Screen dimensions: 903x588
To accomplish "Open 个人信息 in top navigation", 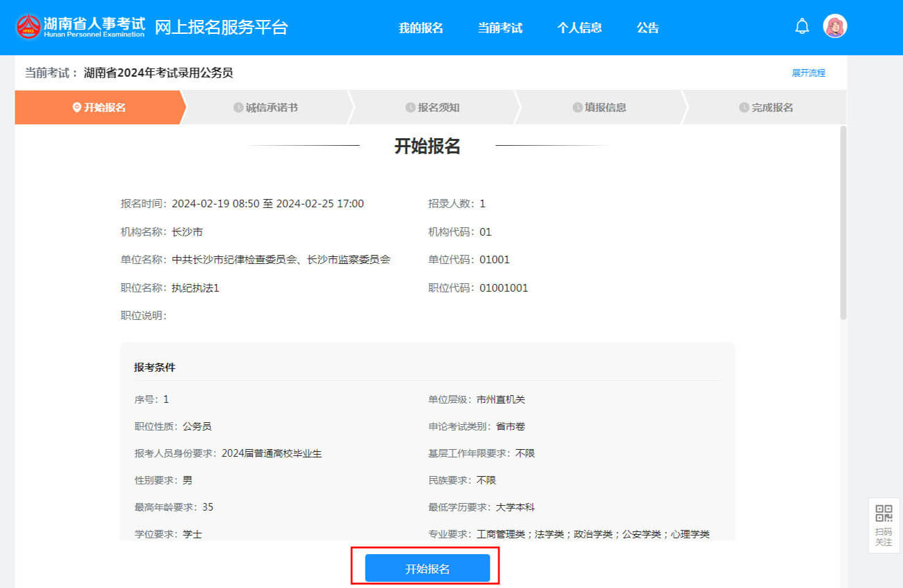I will [580, 28].
